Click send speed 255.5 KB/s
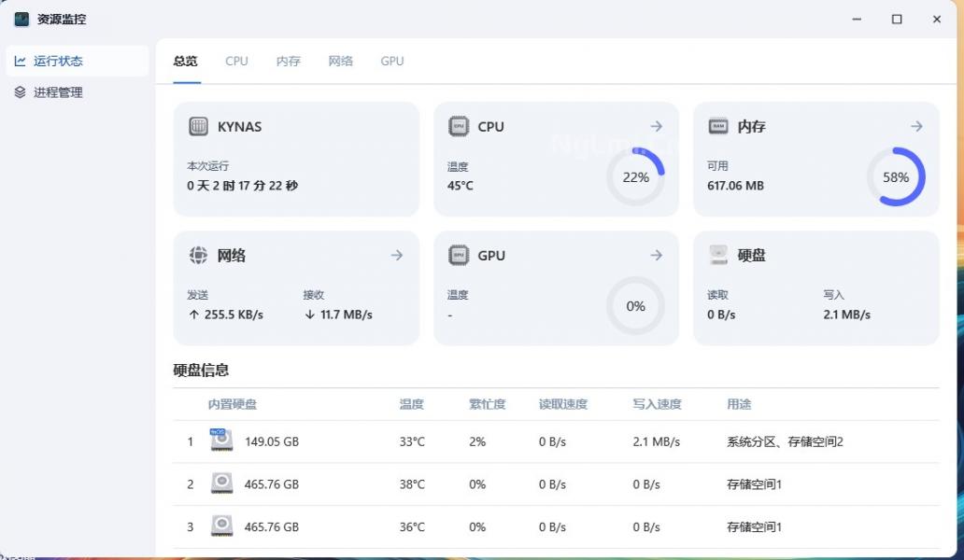The image size is (964, 560). (x=234, y=315)
